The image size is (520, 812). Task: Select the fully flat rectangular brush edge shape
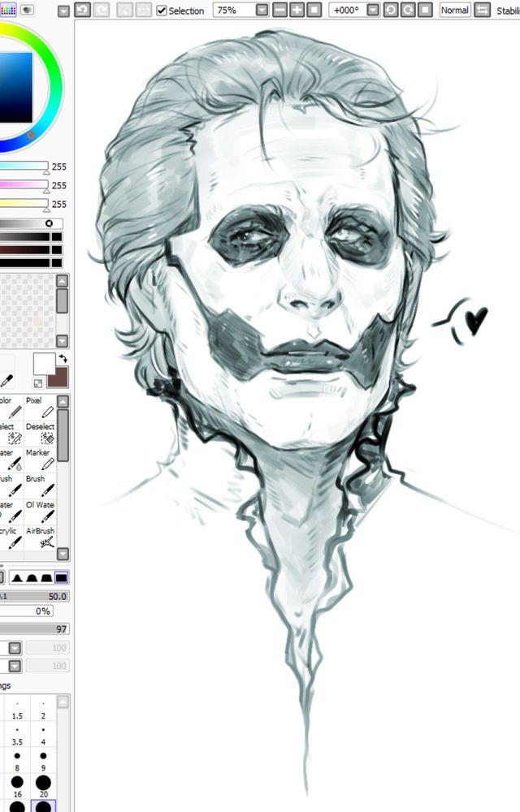61,577
